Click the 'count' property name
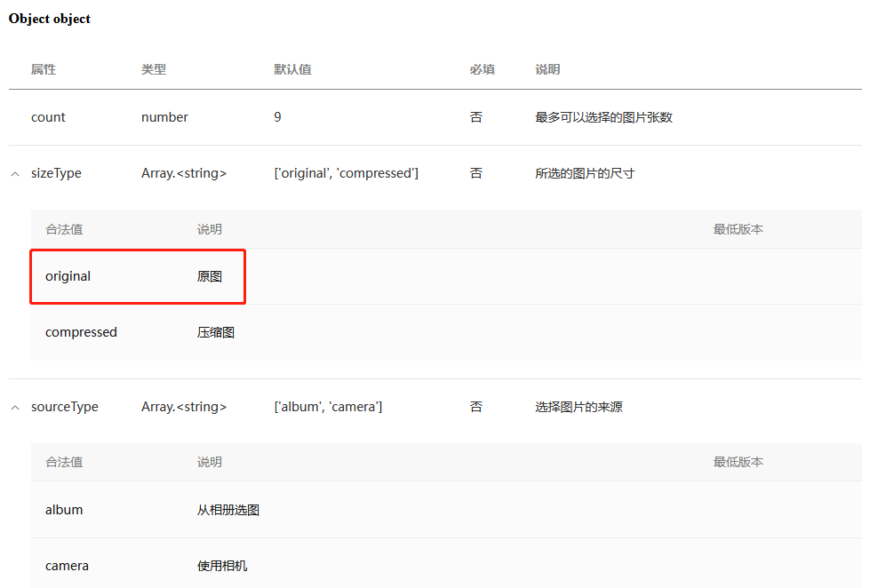Image resolution: width=870 pixels, height=588 pixels. click(48, 117)
